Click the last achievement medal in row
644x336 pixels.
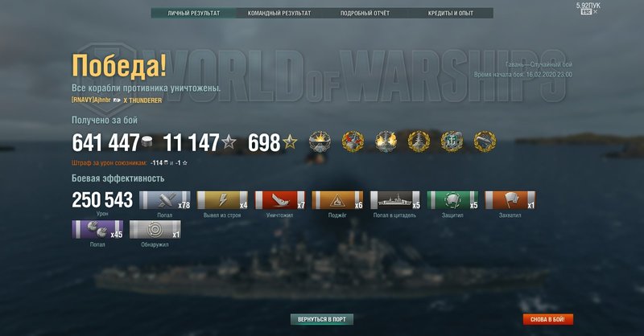point(485,141)
